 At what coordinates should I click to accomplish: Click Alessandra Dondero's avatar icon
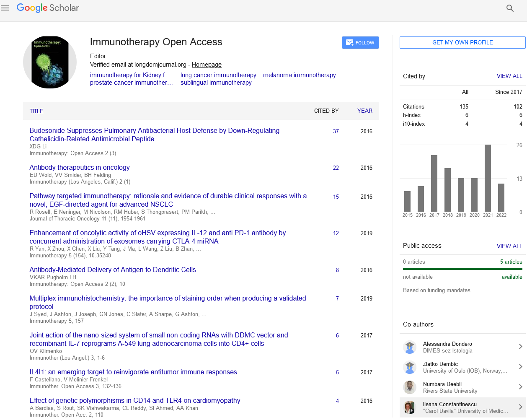point(409,347)
